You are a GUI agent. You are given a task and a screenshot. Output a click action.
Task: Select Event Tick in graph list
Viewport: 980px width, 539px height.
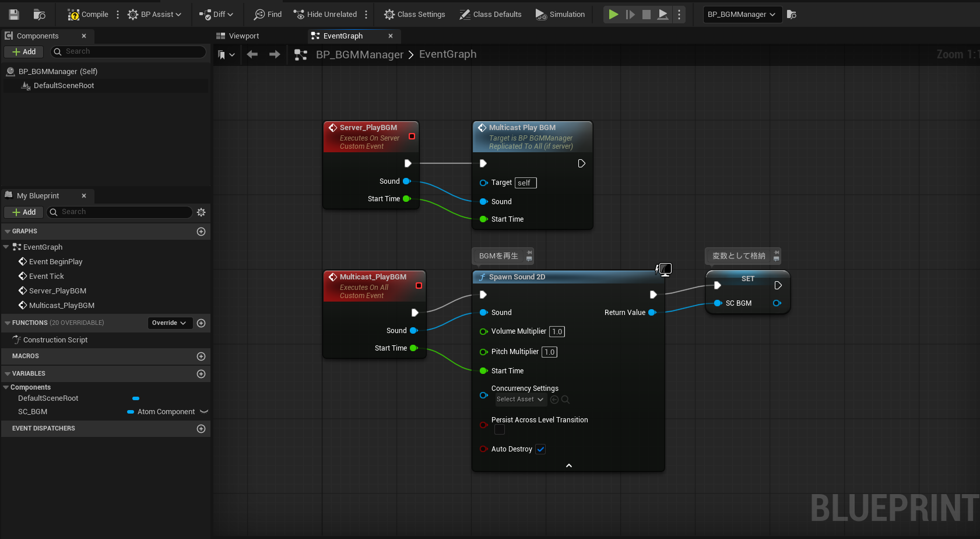tap(46, 276)
